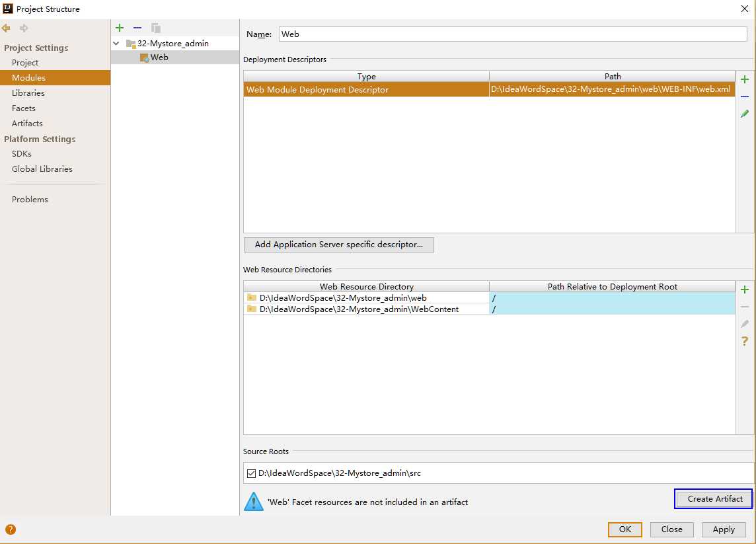756x544 pixels.
Task: Click the Facet resources not included warning text
Action: [x=367, y=502]
